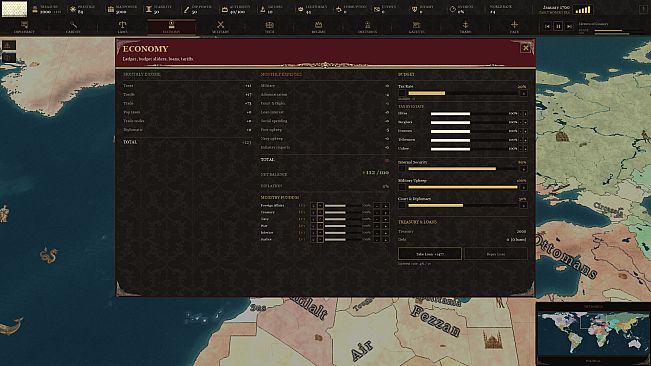Screen dimensions: 651x366
Task: Click the Inflation row
Action: tap(325, 186)
